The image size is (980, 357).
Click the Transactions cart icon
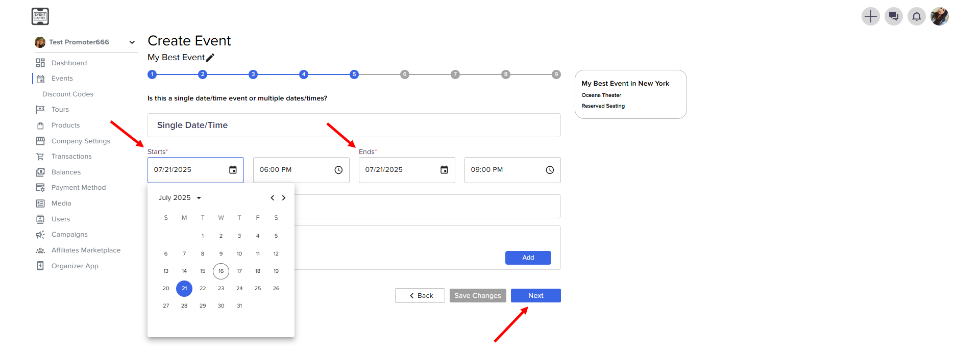point(40,157)
